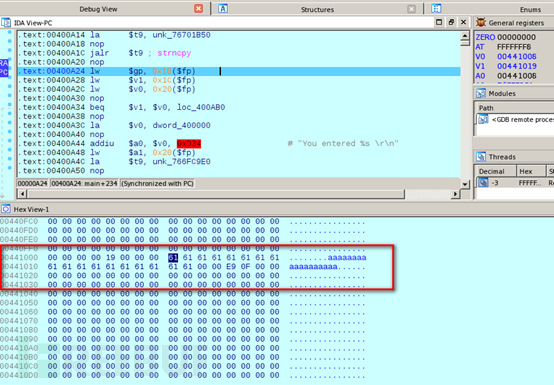
Task: Click the horizontal scrollbar right arrow
Action: [455, 194]
